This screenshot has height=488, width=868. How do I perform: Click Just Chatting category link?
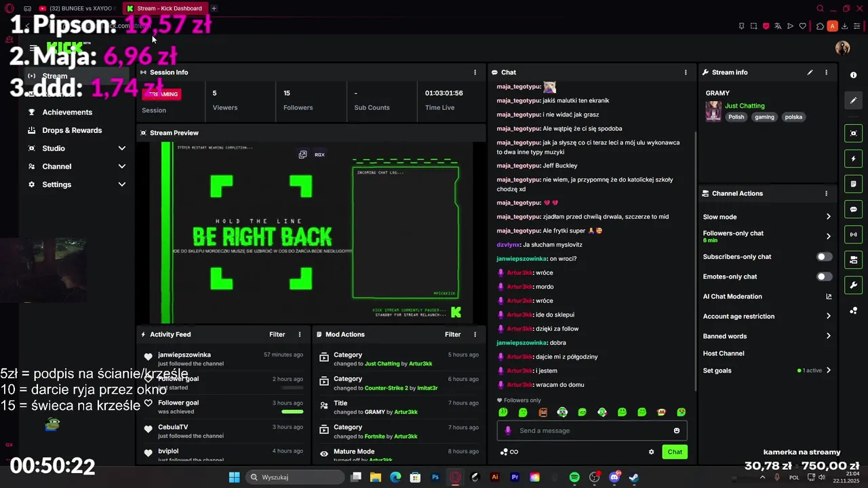pyautogui.click(x=745, y=106)
